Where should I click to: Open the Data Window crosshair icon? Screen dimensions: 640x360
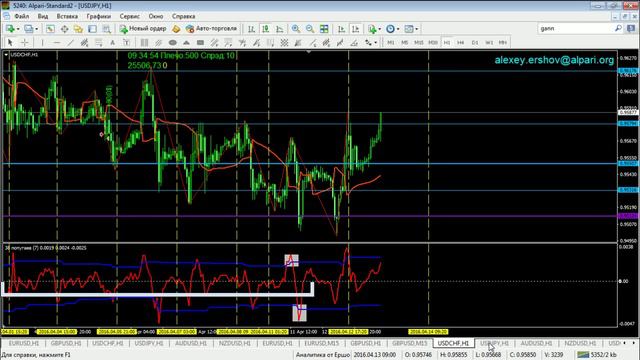[x=64, y=29]
